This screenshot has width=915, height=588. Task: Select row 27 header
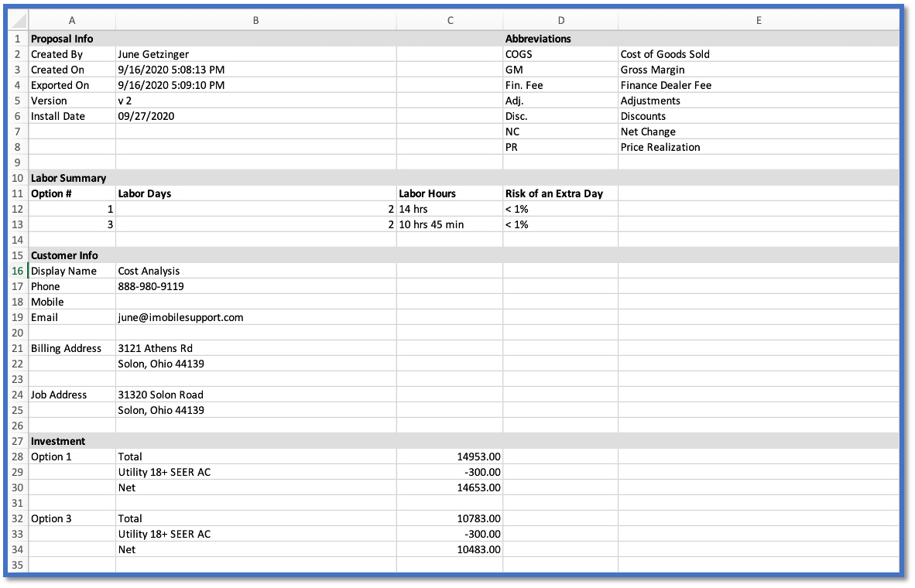click(18, 441)
